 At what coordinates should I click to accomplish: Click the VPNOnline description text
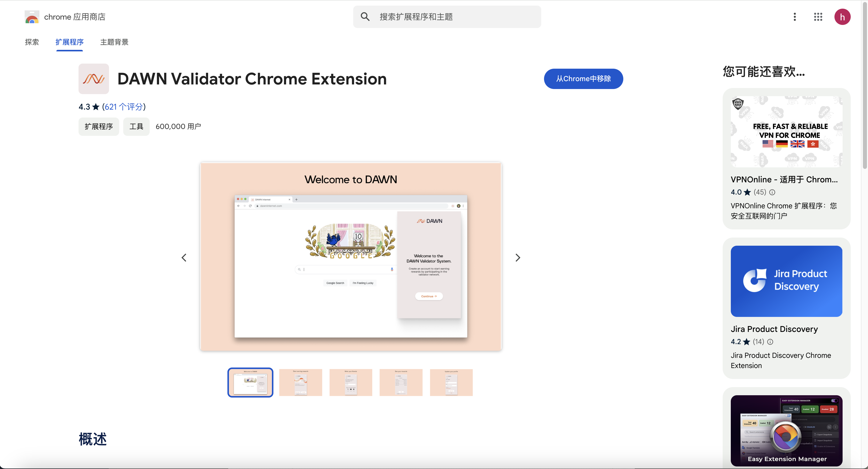[783, 211]
